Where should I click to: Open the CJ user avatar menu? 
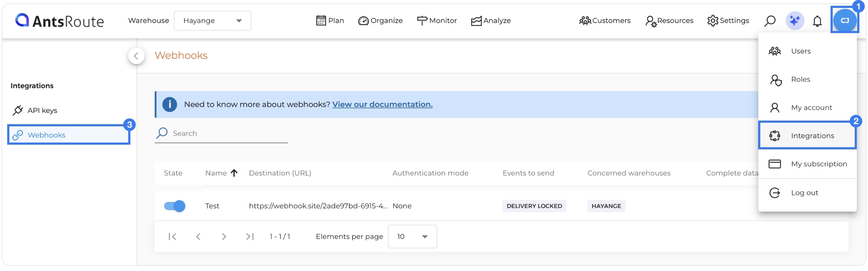(845, 21)
